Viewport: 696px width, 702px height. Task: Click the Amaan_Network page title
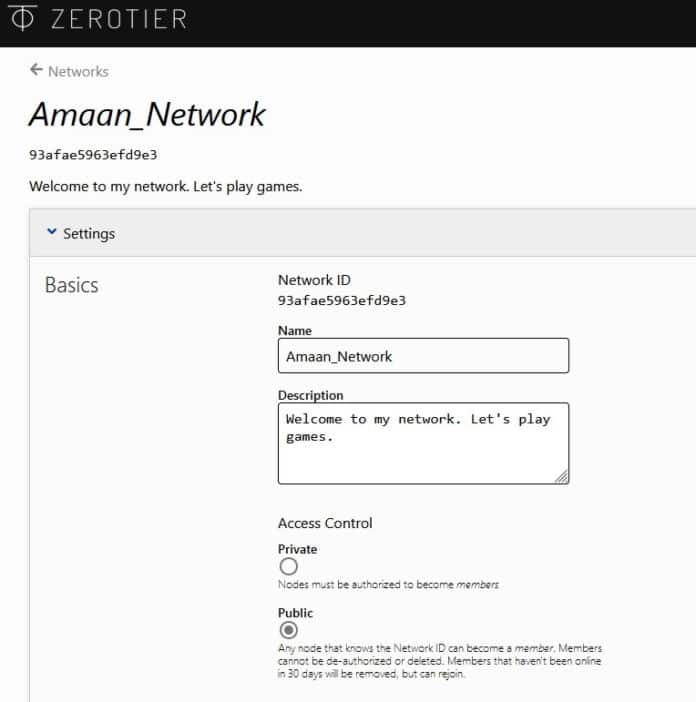point(147,115)
